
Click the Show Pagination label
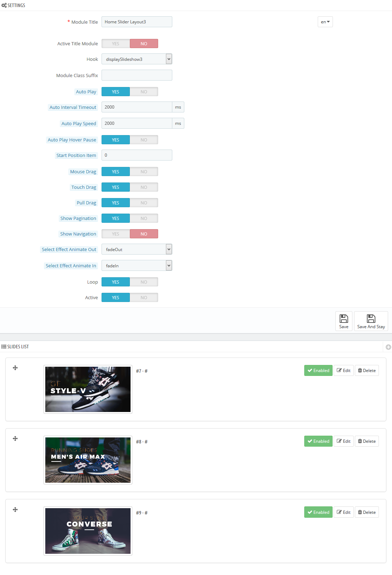pyautogui.click(x=78, y=218)
